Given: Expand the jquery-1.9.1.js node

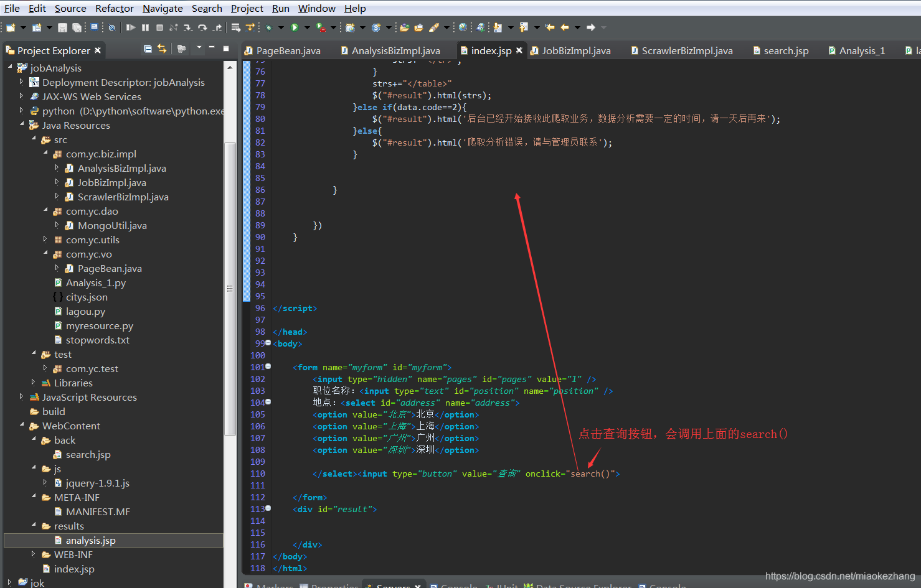Looking at the screenshot, I should (x=45, y=482).
